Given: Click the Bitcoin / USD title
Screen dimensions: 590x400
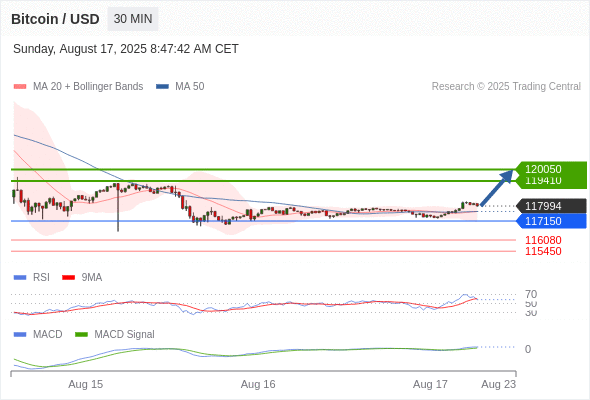Looking at the screenshot, I should click(x=55, y=19).
